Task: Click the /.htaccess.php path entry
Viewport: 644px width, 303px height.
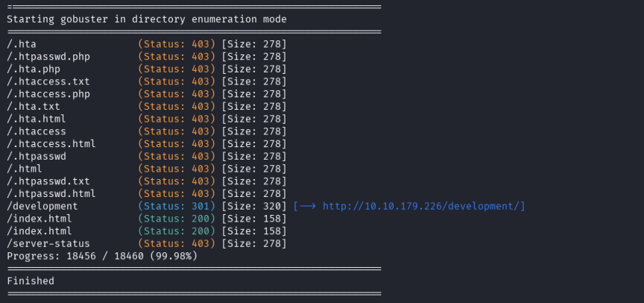Action: tap(48, 94)
